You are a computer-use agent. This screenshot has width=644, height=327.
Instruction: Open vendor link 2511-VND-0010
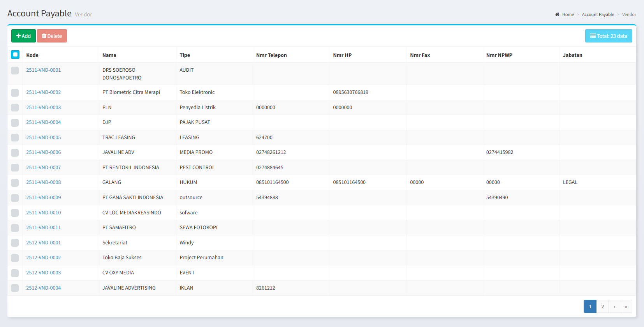(x=44, y=213)
